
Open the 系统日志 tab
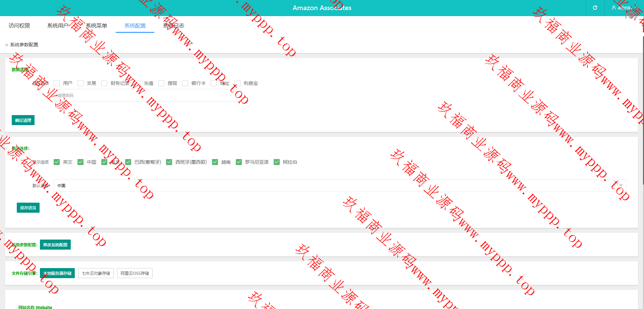(x=173, y=26)
